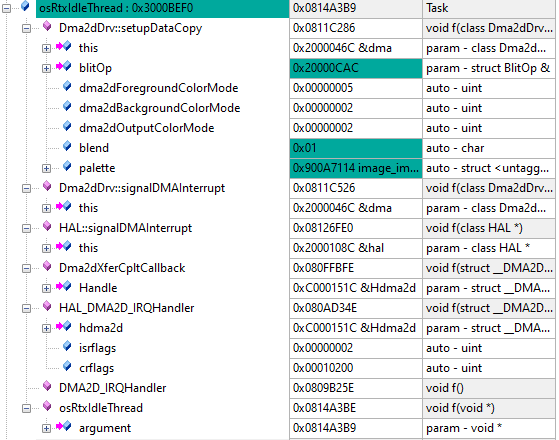This screenshot has height=440, width=559.
Task: Click the parameter icon beside Handle
Action: point(64,286)
